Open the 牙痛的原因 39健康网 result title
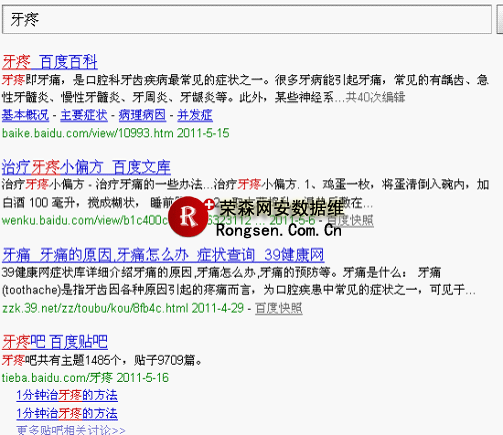This screenshot has height=435, width=503. click(x=163, y=255)
